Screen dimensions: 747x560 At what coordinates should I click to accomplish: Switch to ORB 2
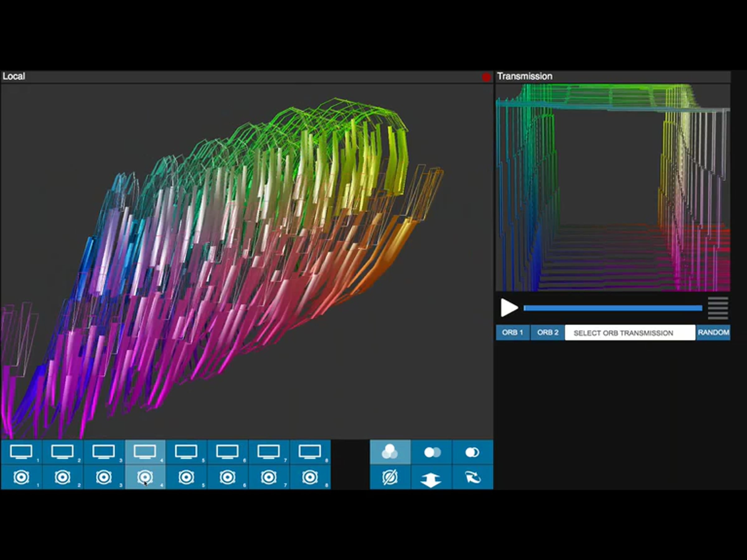coord(547,333)
